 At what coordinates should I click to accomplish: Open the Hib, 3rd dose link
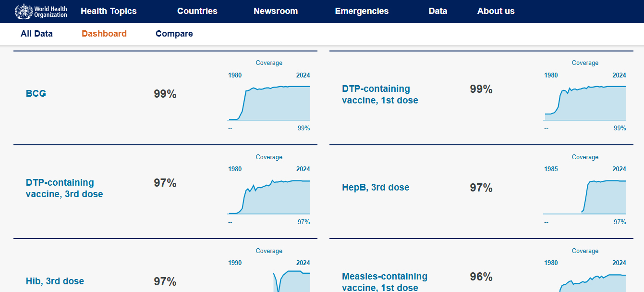[x=55, y=281]
